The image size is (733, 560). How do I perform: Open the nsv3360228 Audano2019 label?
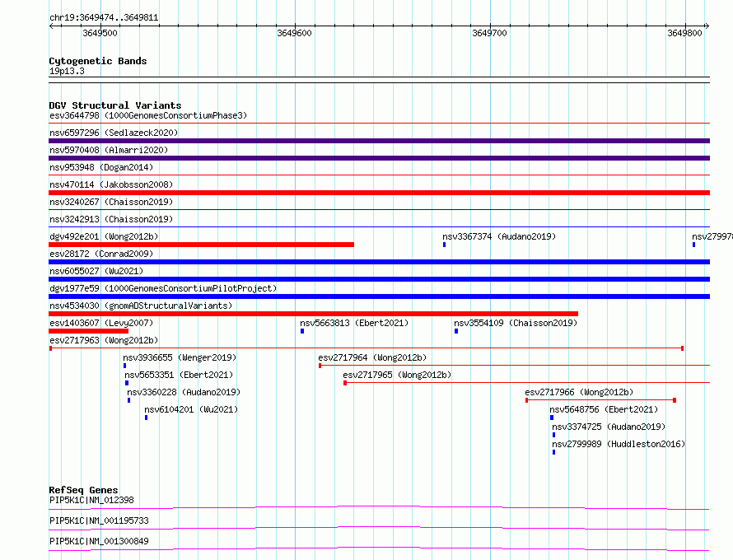(x=184, y=392)
